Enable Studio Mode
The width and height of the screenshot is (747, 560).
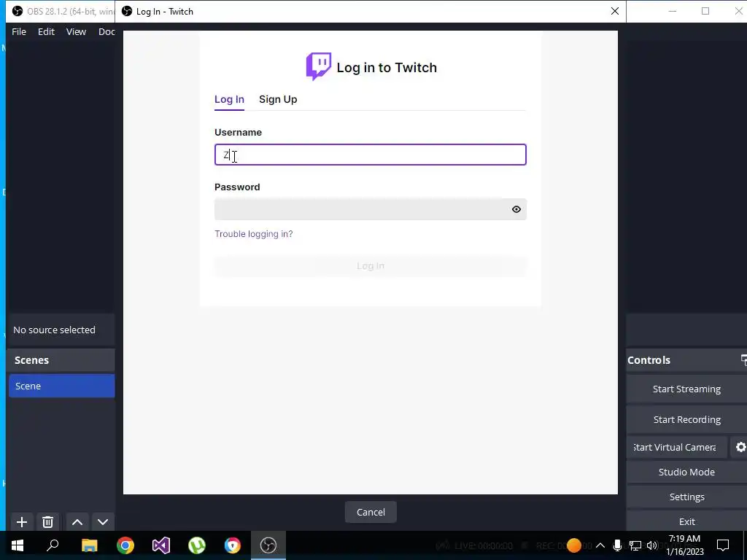686,472
